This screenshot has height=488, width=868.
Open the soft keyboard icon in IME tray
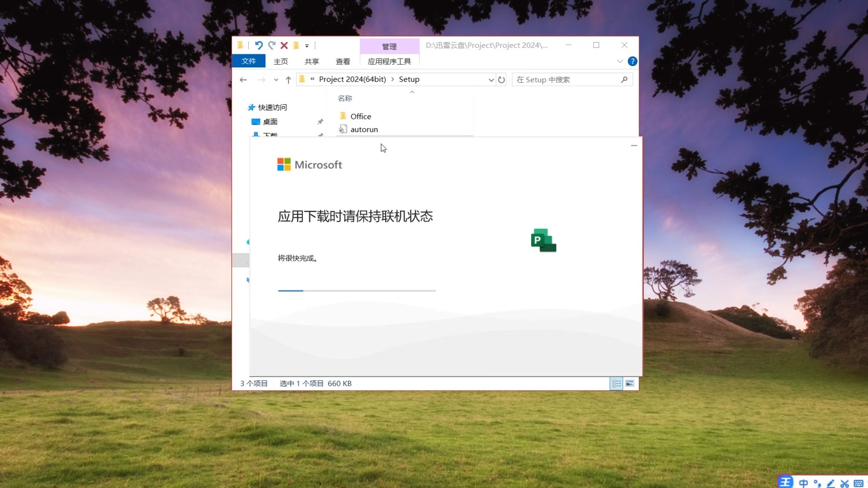pos(859,483)
